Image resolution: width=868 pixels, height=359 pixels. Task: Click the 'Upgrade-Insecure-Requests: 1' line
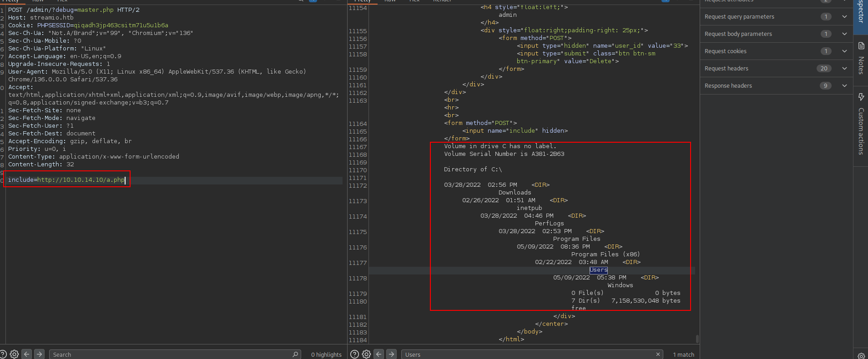[x=59, y=64]
